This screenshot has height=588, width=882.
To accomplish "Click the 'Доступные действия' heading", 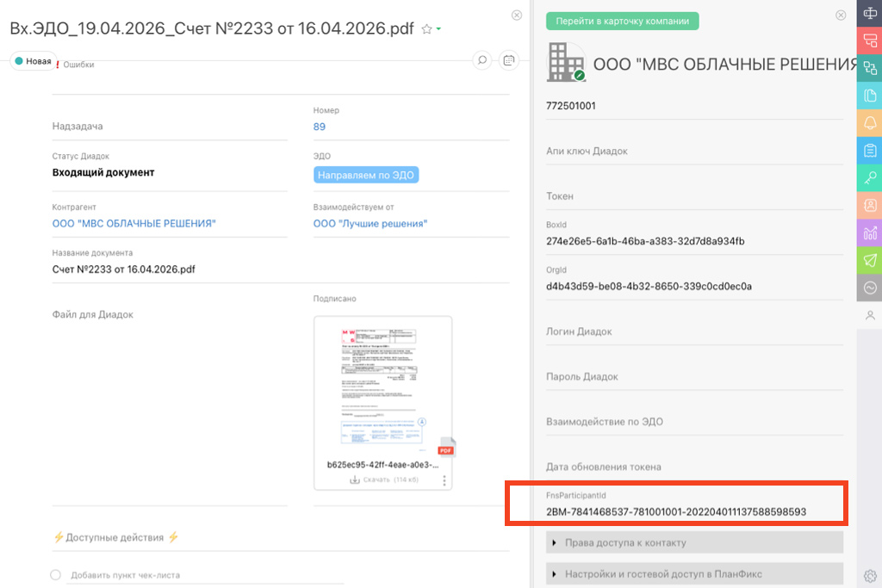I will click(115, 537).
